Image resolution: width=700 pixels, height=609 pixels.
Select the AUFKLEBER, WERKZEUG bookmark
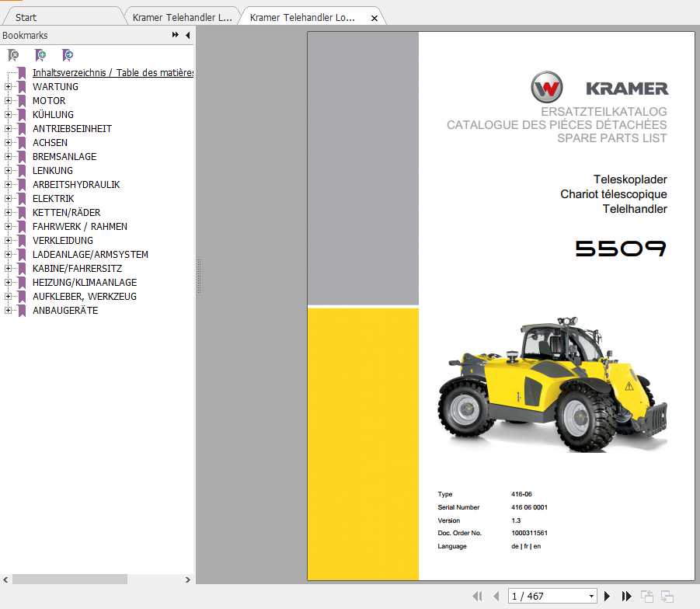pyautogui.click(x=85, y=297)
